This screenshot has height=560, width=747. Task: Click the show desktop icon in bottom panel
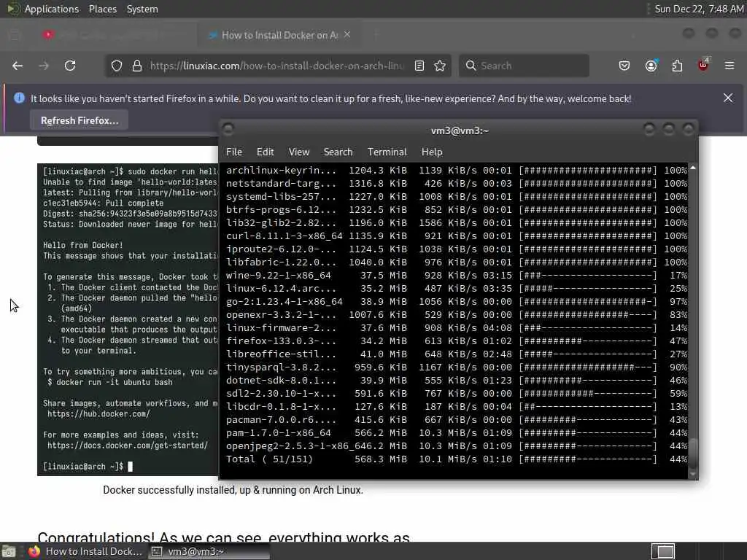9,551
